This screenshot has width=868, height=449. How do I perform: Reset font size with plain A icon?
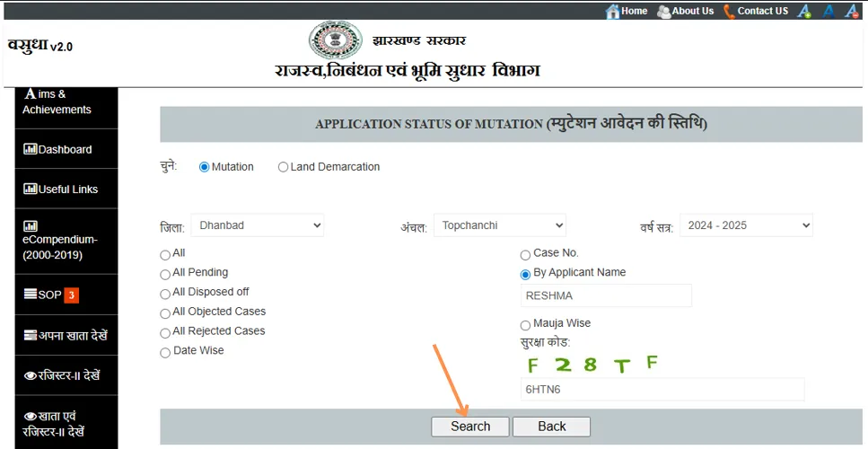[x=829, y=11]
